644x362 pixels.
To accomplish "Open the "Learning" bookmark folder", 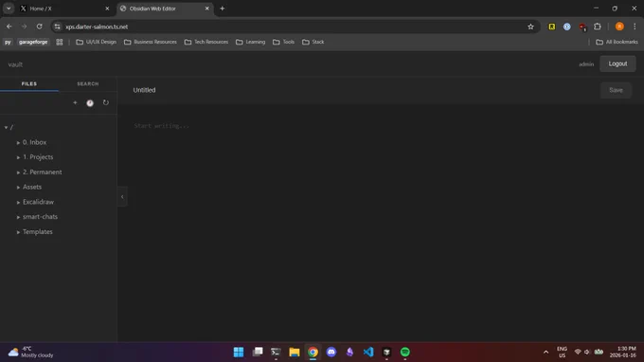I will point(251,42).
